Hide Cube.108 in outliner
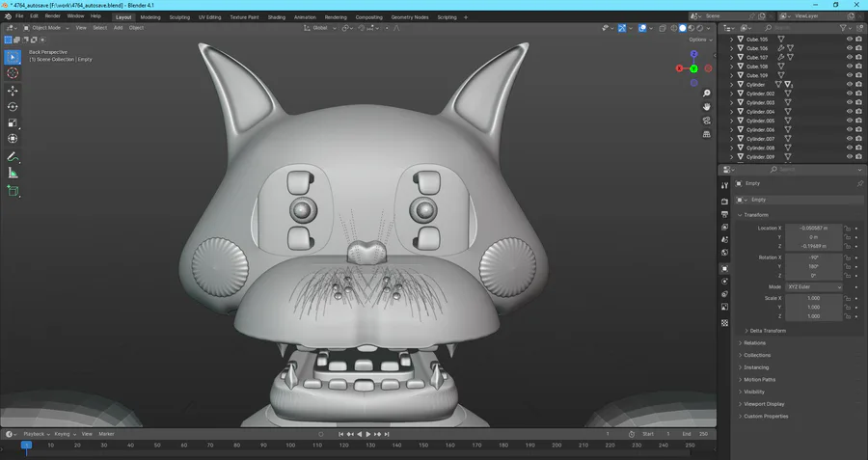The height and width of the screenshot is (460, 868). point(849,67)
